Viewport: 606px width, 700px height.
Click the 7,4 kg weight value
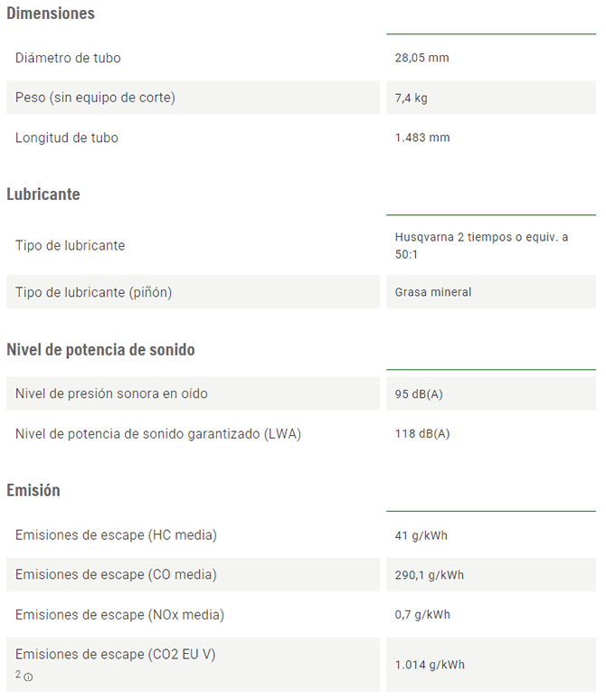click(x=412, y=98)
